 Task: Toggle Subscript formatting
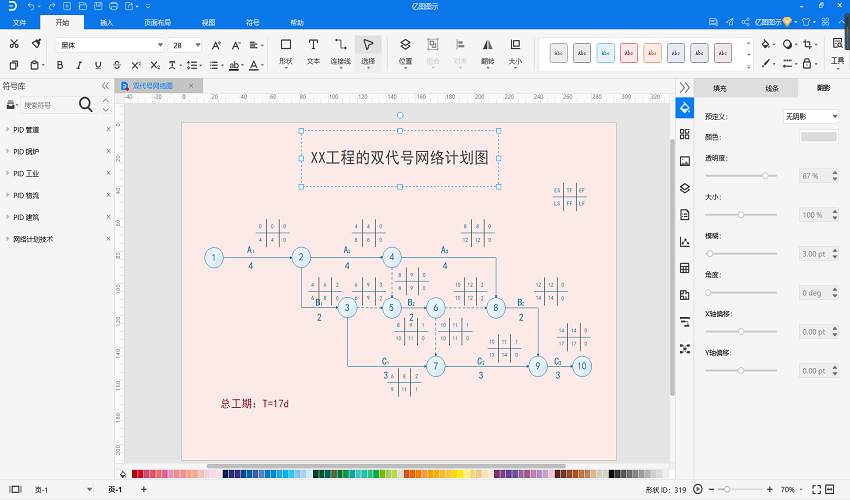[x=155, y=65]
